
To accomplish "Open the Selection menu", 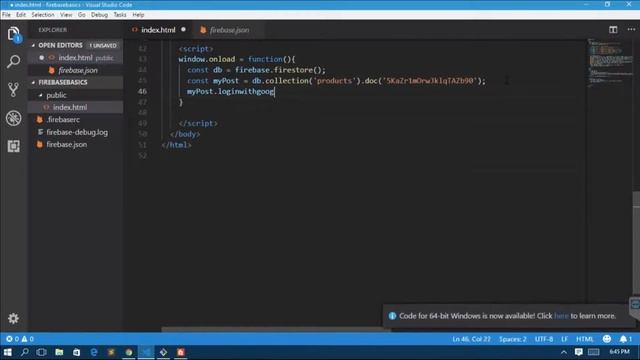I will coord(43,15).
